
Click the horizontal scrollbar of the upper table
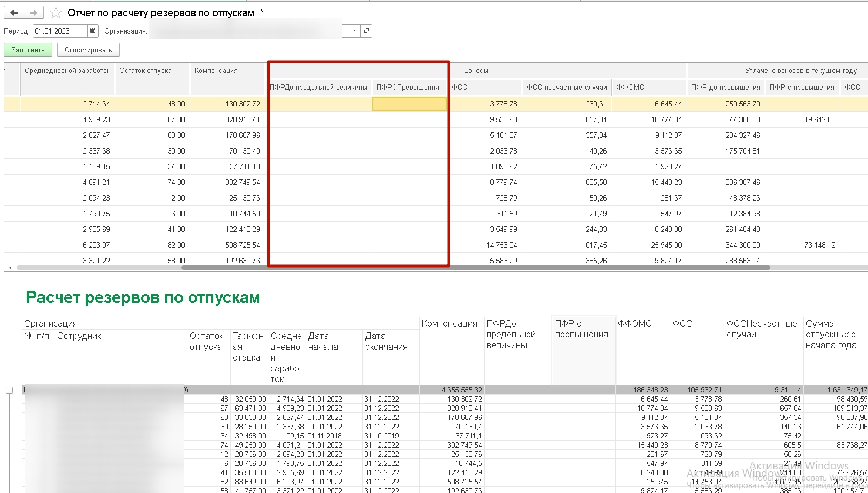pos(475,268)
